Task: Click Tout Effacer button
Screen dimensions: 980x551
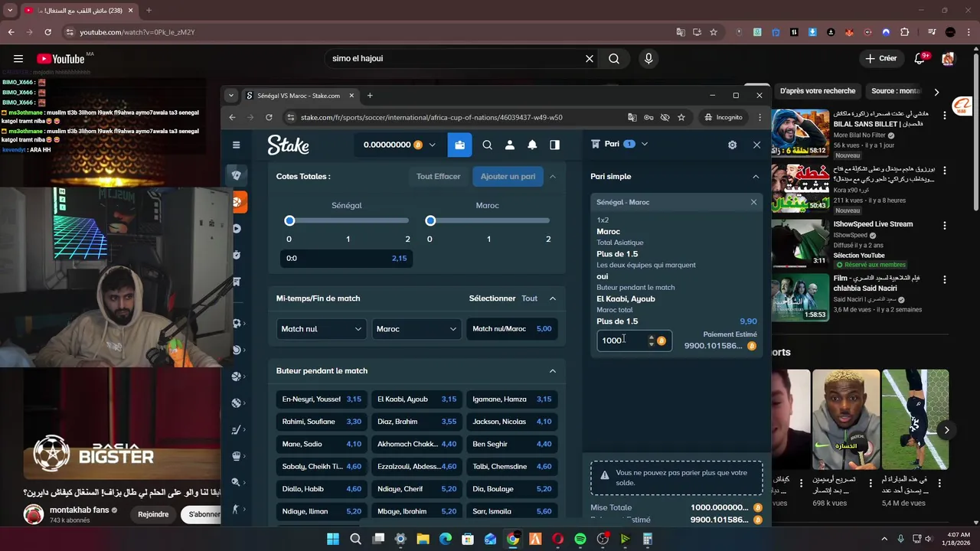Action: coord(438,177)
